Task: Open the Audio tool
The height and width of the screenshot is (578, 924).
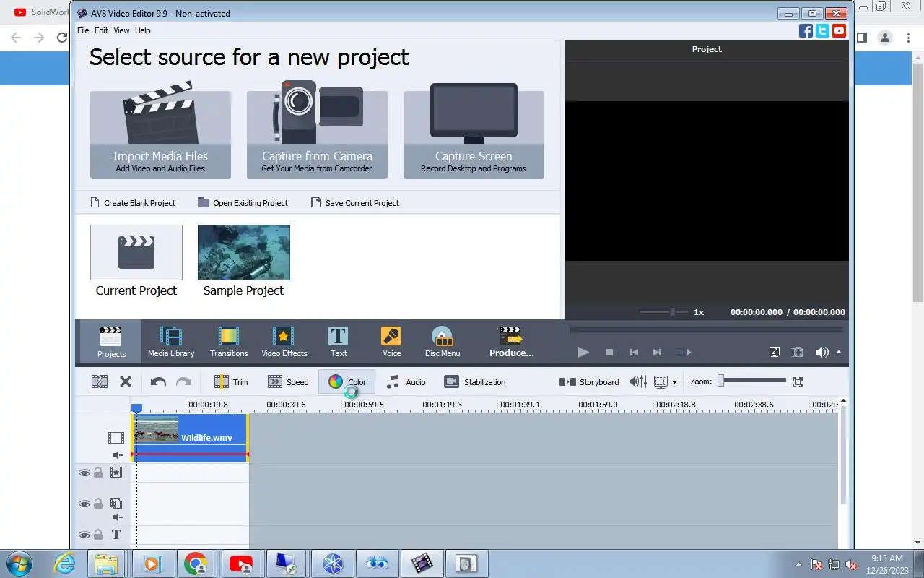Action: [406, 381]
